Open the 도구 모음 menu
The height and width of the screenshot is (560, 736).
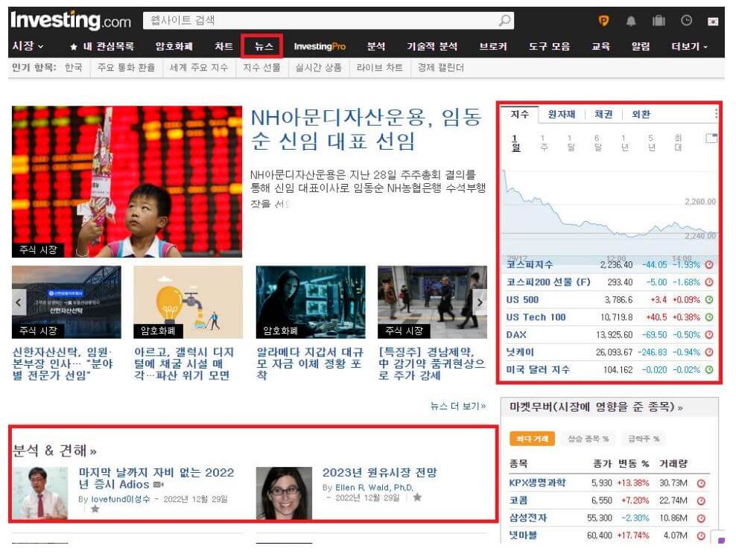pyautogui.click(x=549, y=46)
